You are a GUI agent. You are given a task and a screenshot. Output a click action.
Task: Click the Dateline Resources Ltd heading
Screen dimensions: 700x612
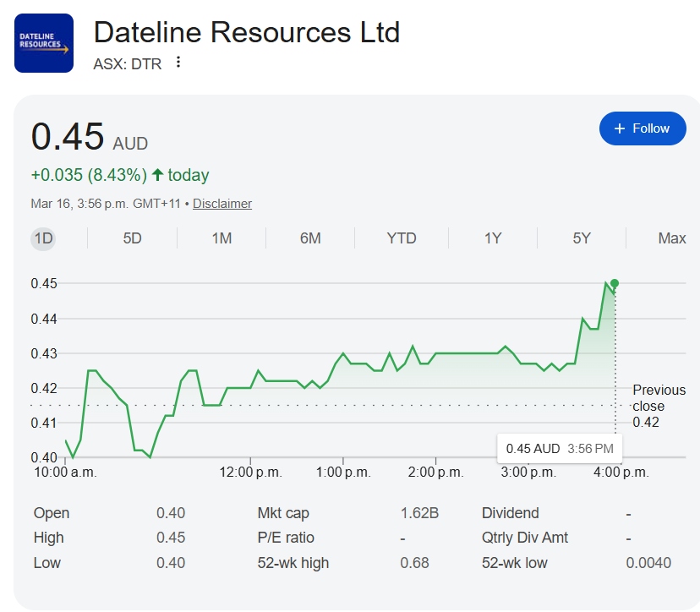click(x=246, y=33)
